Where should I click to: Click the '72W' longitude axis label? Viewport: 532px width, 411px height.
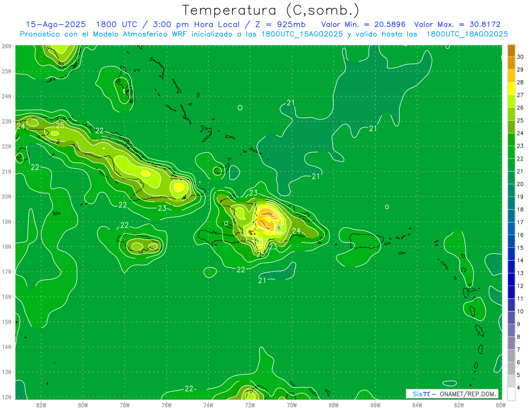pos(250,404)
